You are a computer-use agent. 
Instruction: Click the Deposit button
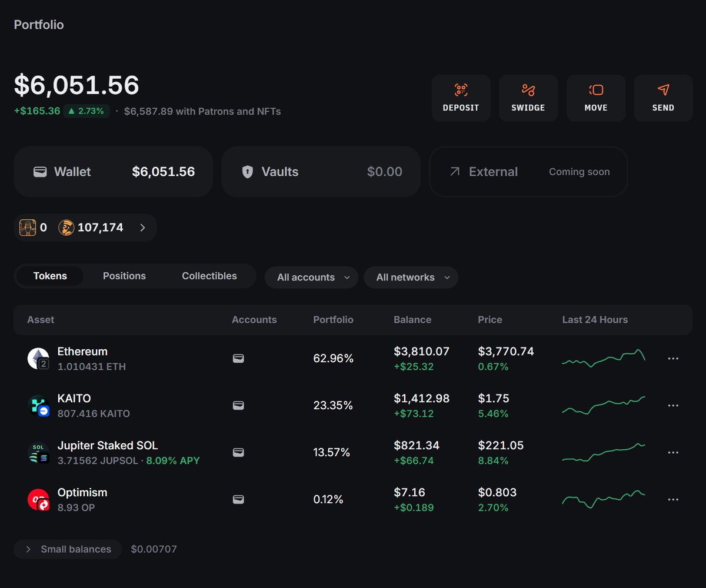point(461,98)
